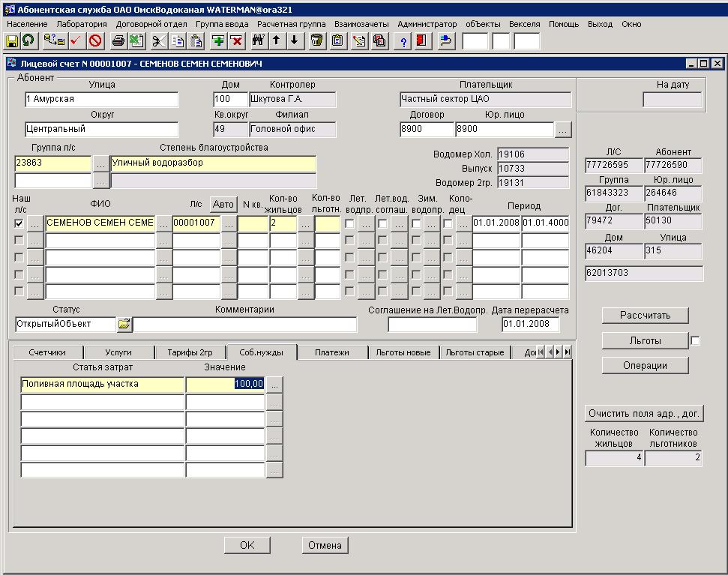Open the folder icon next to Статус
728x575 pixels.
tap(124, 325)
